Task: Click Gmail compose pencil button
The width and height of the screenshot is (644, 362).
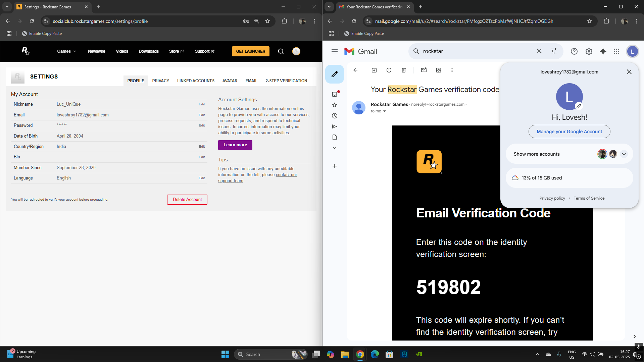Action: [x=335, y=74]
